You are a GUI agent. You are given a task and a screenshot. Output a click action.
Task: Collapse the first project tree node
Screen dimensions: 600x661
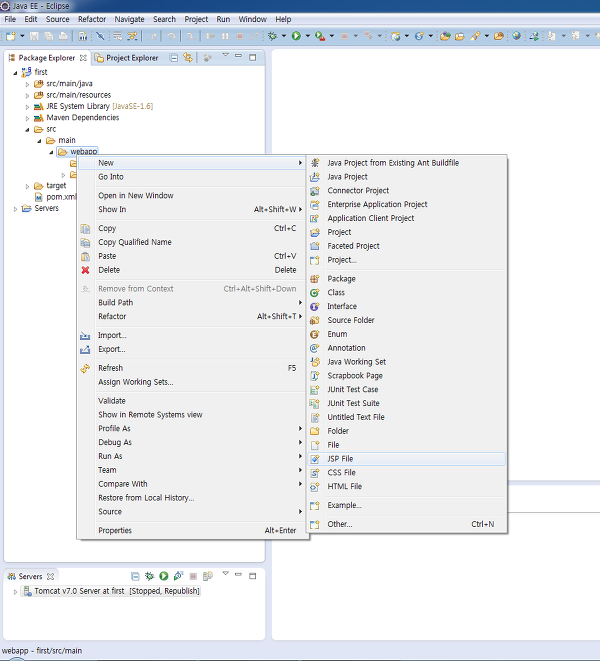pos(15,73)
